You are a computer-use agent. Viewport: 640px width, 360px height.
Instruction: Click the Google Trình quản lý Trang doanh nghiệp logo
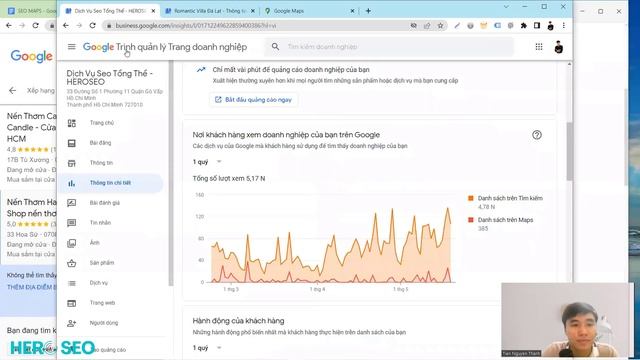click(x=165, y=47)
